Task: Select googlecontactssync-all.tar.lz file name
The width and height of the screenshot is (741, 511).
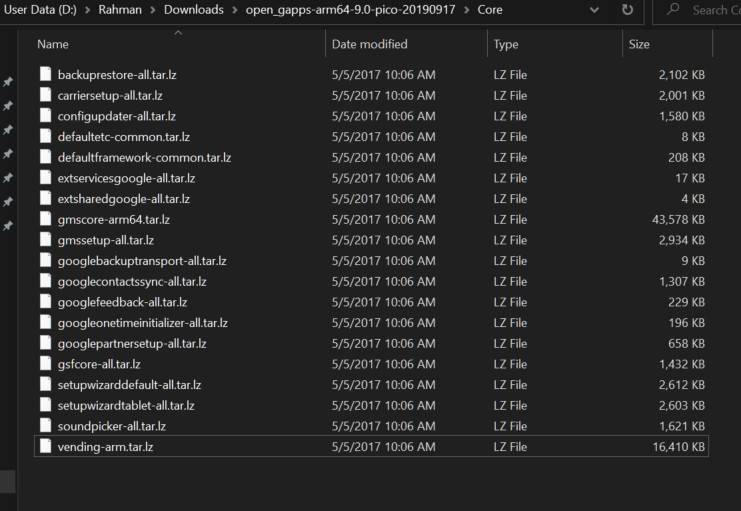Action: click(132, 282)
